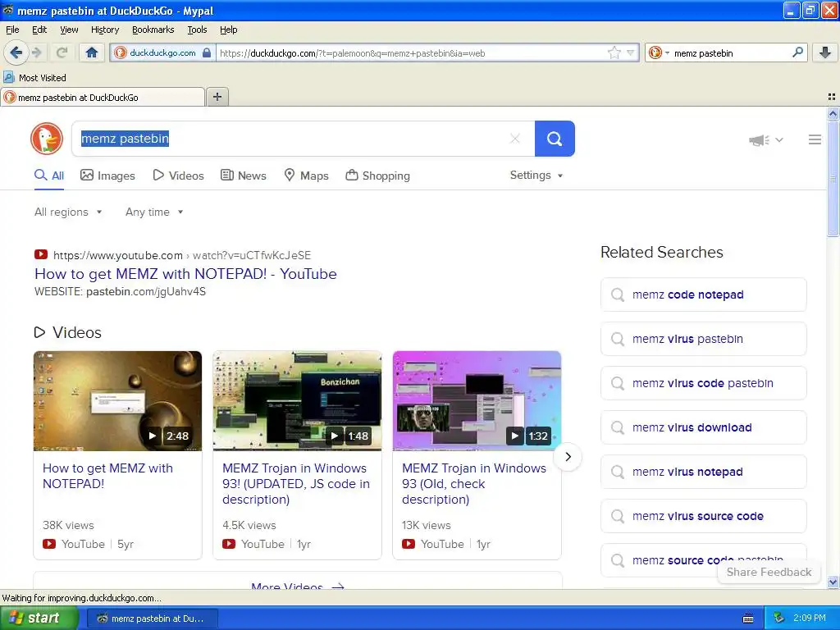The width and height of the screenshot is (840, 630).
Task: Submit search with the blue magnifier button
Action: coord(555,139)
